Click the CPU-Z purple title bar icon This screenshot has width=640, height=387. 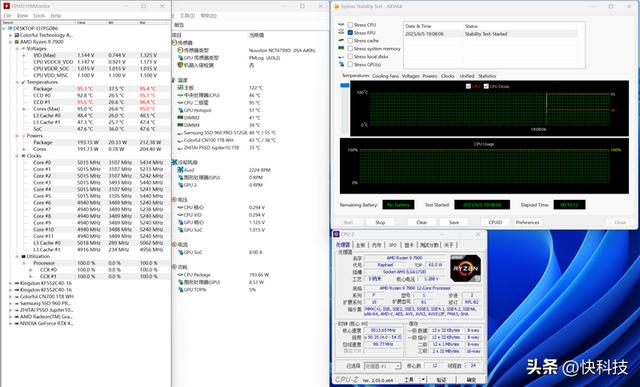[336, 234]
